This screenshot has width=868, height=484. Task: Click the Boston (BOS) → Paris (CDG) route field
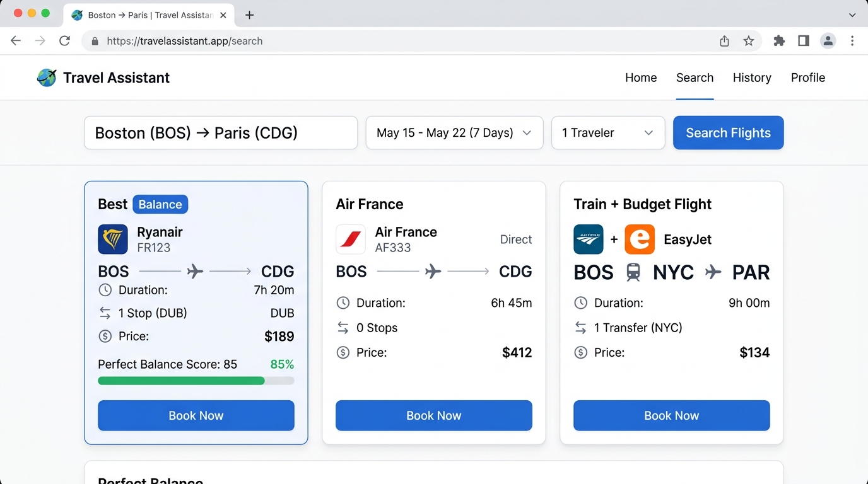pos(221,133)
